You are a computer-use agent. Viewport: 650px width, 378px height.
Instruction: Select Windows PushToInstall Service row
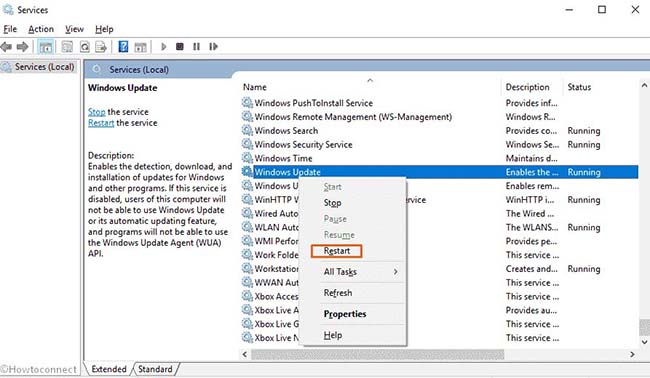[x=440, y=103]
